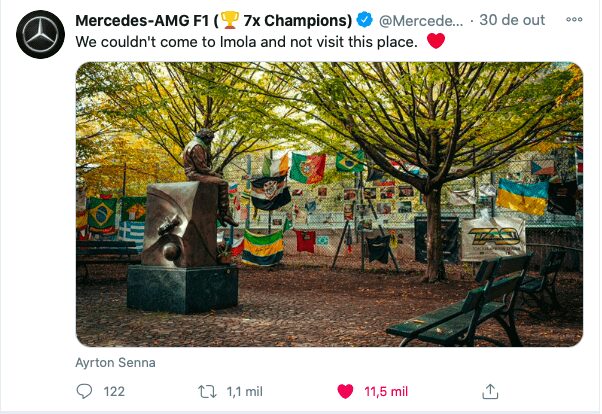This screenshot has height=414, width=602.
Task: Click the TAS banner in the photo
Action: click(x=493, y=238)
